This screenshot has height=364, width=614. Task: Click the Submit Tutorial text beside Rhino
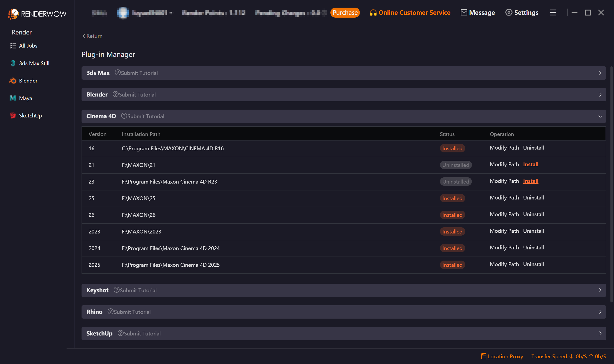click(x=132, y=312)
